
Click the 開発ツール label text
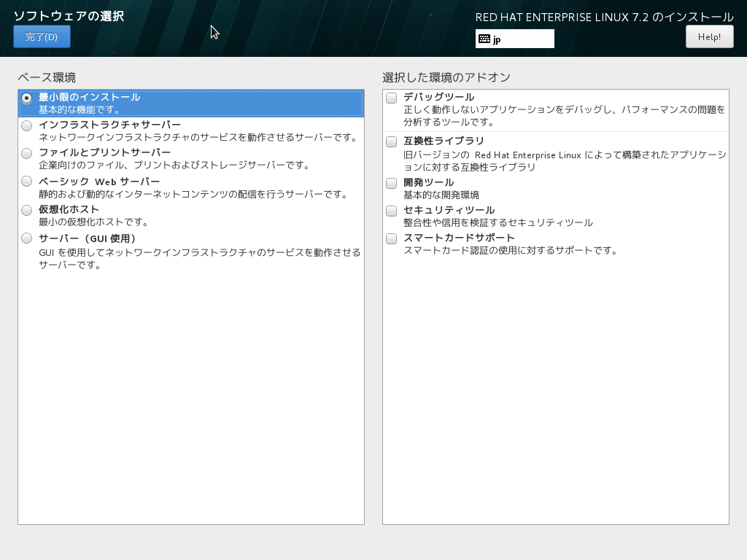pyautogui.click(x=429, y=182)
